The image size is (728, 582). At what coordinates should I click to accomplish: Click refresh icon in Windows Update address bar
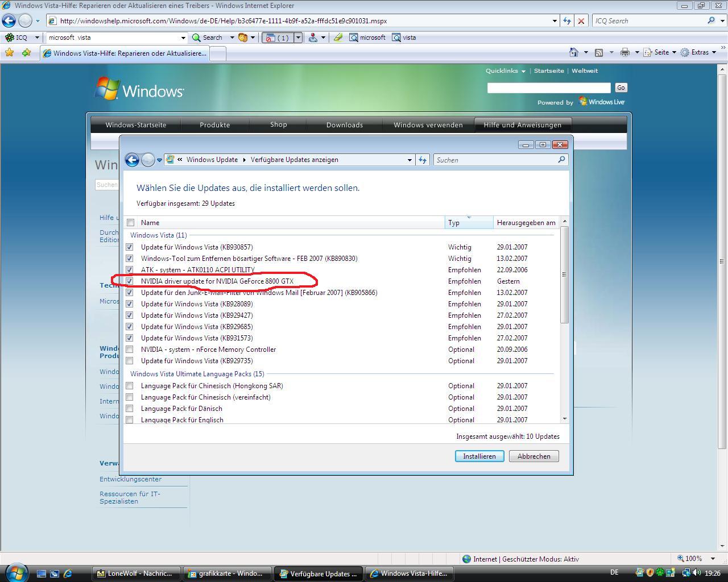coord(423,160)
